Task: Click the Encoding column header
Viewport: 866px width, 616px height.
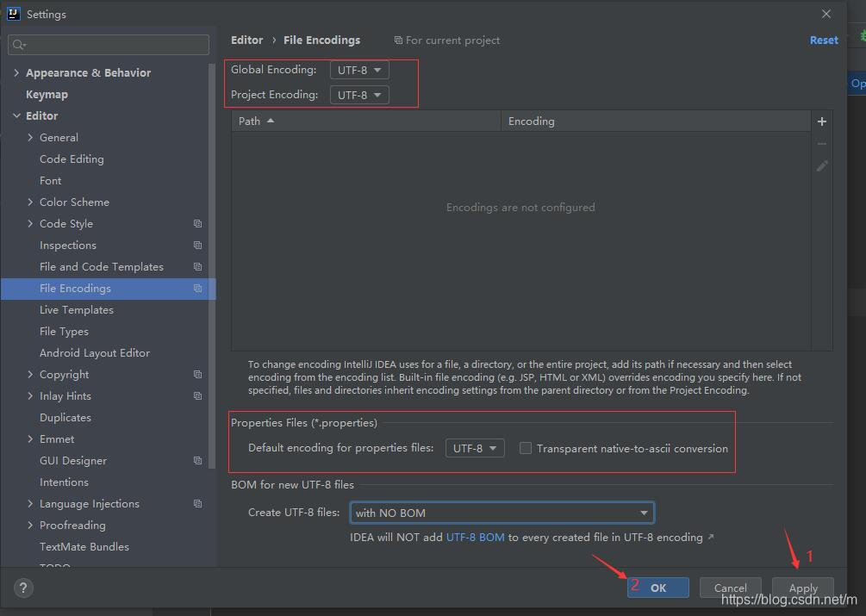Action: pyautogui.click(x=656, y=121)
